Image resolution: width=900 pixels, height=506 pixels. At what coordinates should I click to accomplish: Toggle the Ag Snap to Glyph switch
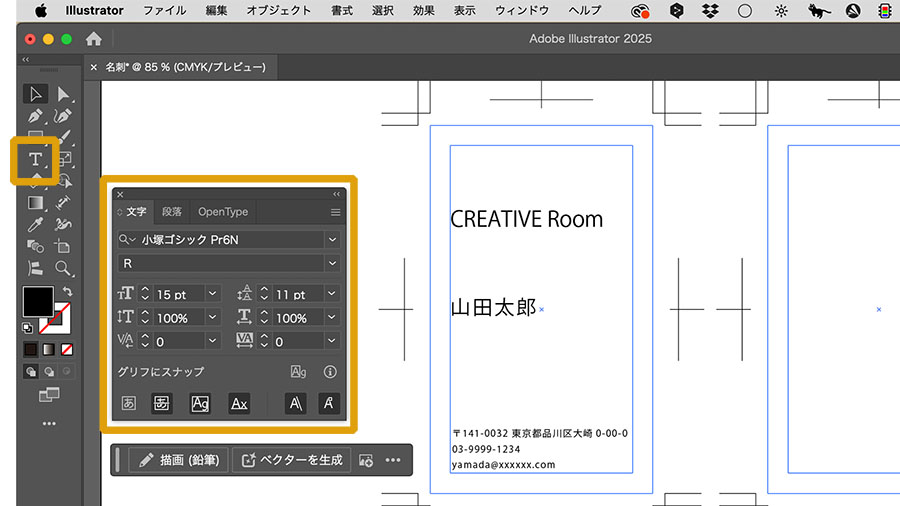coord(298,372)
